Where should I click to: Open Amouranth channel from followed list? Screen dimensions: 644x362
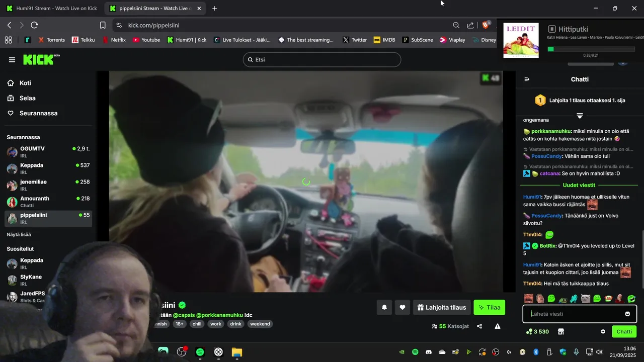pyautogui.click(x=48, y=202)
